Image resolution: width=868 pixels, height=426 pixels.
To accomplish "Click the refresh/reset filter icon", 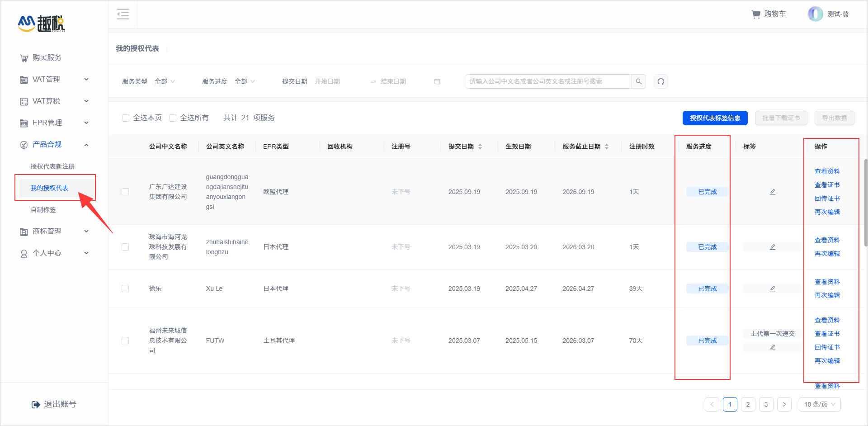I will click(x=660, y=81).
